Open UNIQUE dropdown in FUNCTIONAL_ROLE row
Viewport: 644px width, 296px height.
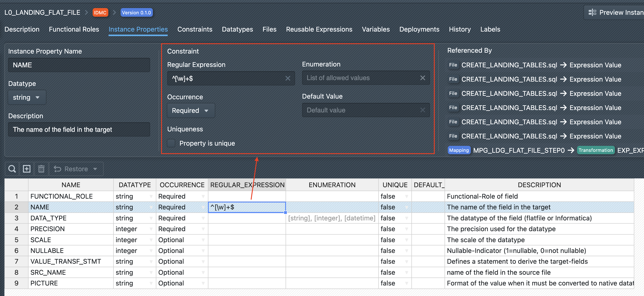coord(406,196)
